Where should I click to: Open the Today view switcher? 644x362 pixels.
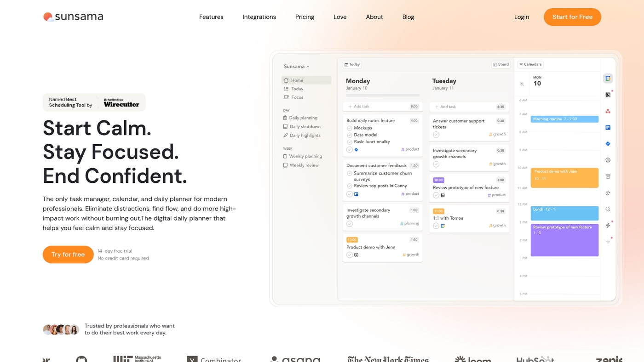click(352, 64)
